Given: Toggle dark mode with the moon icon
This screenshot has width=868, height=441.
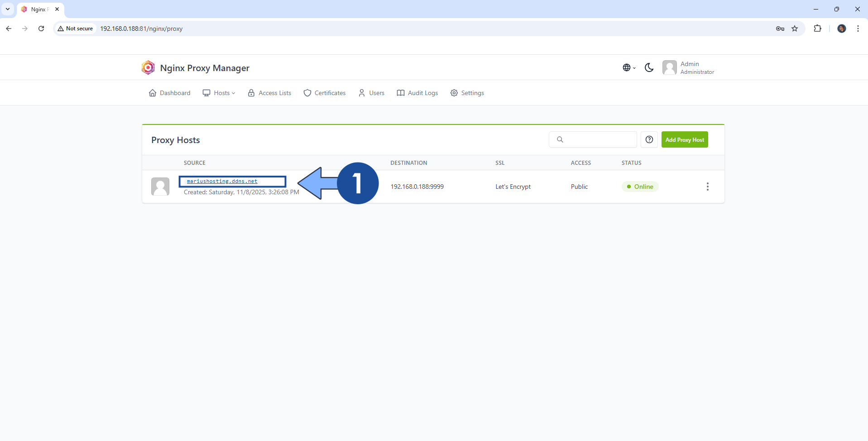Looking at the screenshot, I should [x=649, y=67].
